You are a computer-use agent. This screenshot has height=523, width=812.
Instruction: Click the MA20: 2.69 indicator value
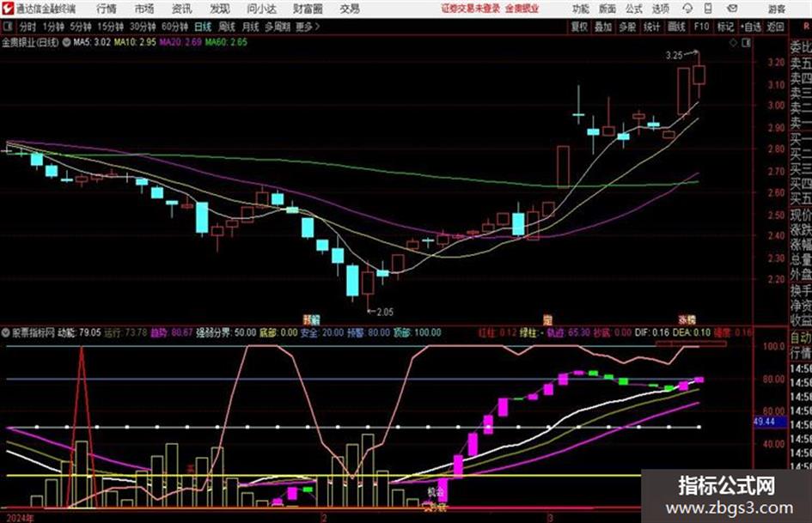pos(180,42)
